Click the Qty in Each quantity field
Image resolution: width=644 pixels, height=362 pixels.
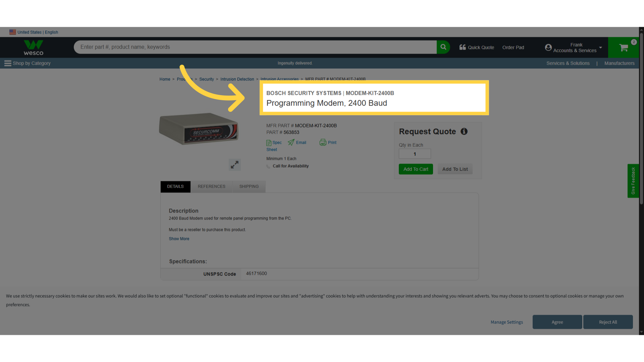(415, 154)
